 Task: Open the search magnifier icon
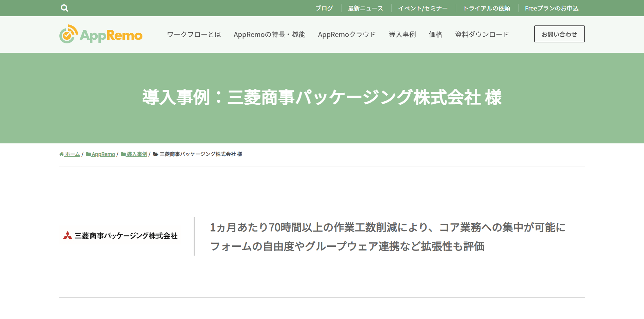64,8
